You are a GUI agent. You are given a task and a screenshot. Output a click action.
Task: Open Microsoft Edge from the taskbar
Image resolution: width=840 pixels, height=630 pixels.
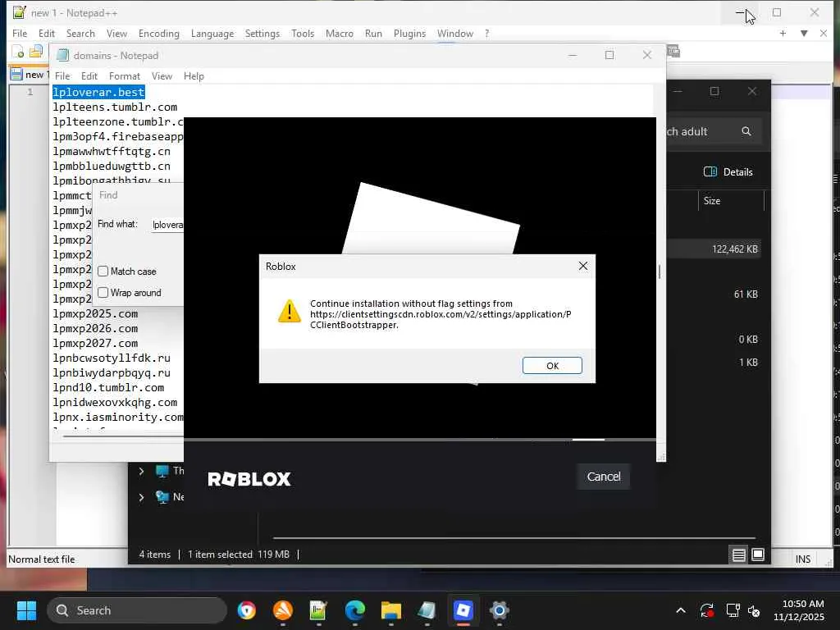pos(354,610)
